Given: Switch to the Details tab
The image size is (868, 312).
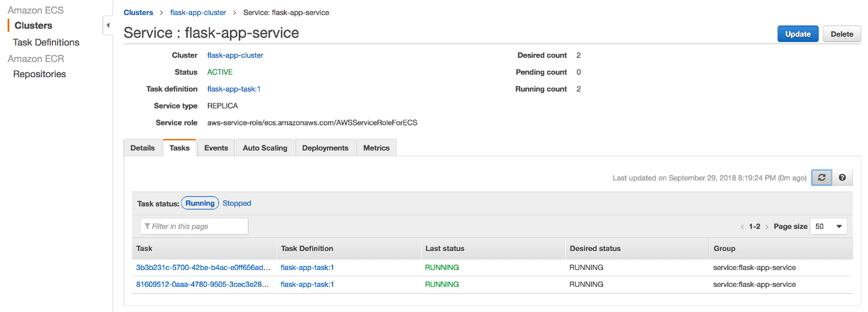Looking at the screenshot, I should 142,148.
